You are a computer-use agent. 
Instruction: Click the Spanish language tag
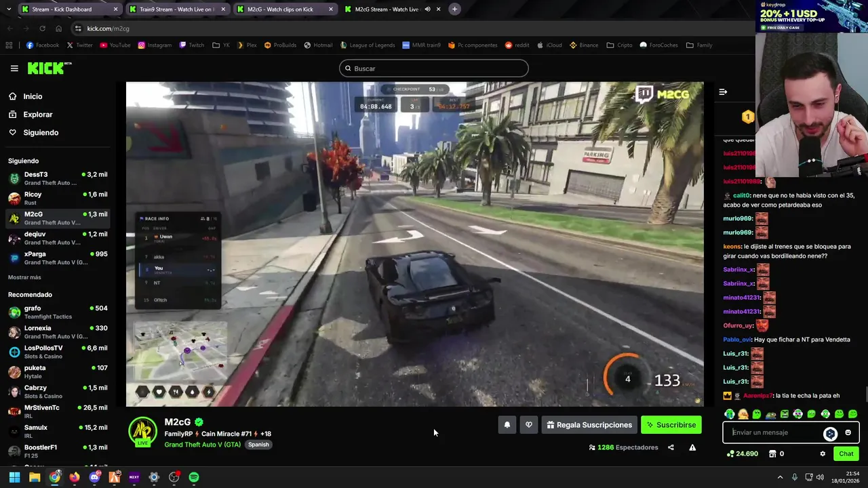point(258,445)
